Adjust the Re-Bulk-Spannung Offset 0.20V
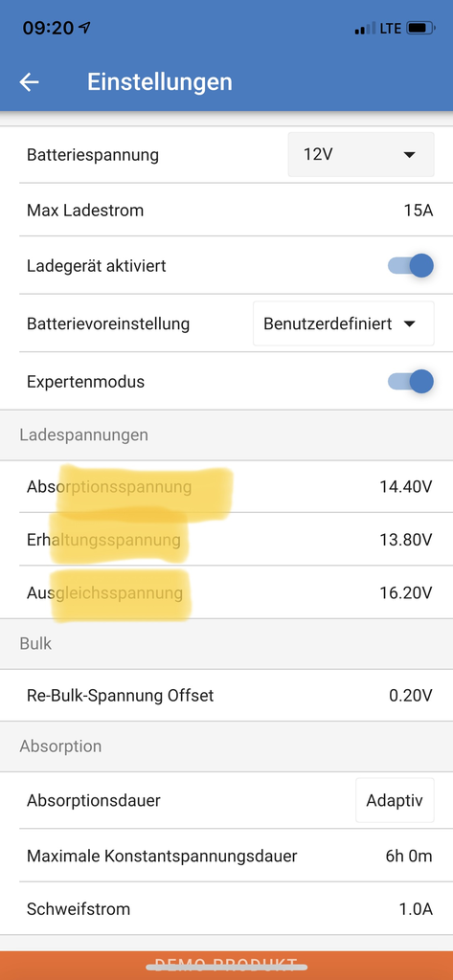The height and width of the screenshot is (980, 453). (226, 695)
